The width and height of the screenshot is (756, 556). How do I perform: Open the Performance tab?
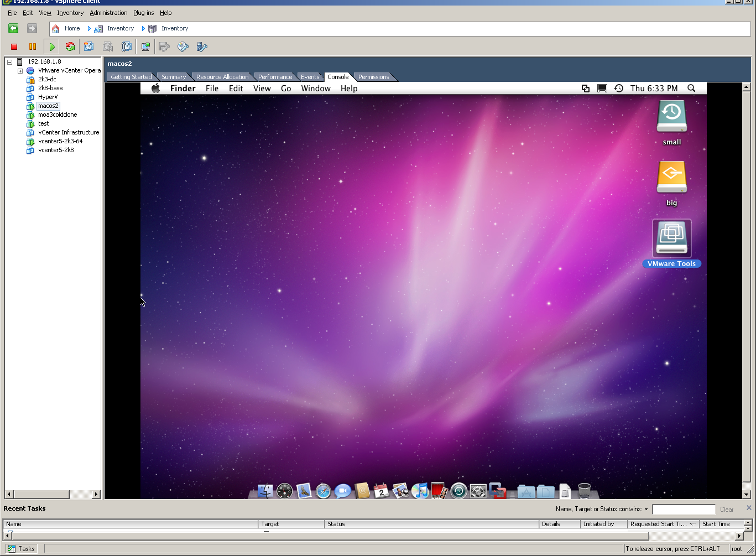(x=275, y=77)
